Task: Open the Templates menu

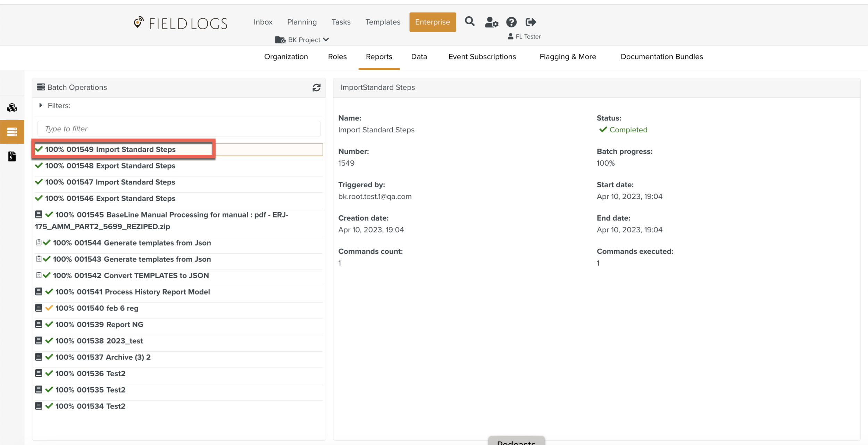Action: click(x=383, y=22)
